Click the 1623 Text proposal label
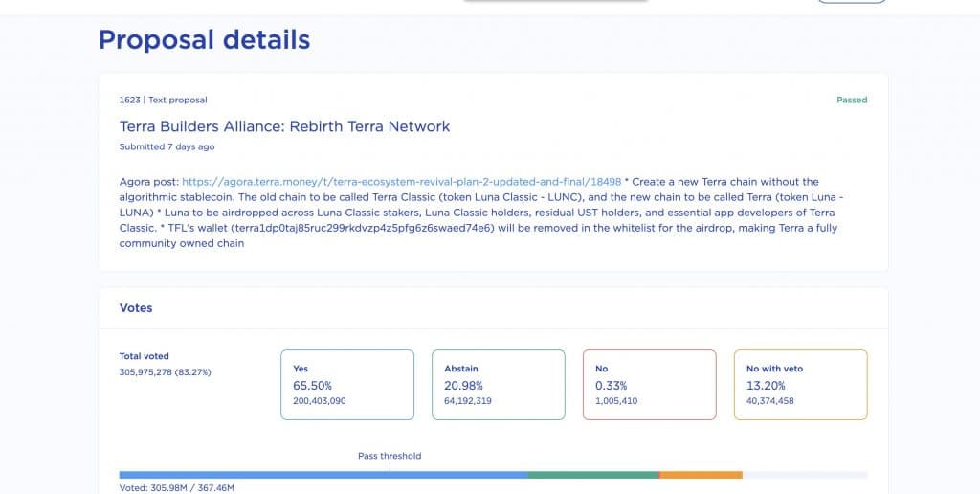 point(163,100)
